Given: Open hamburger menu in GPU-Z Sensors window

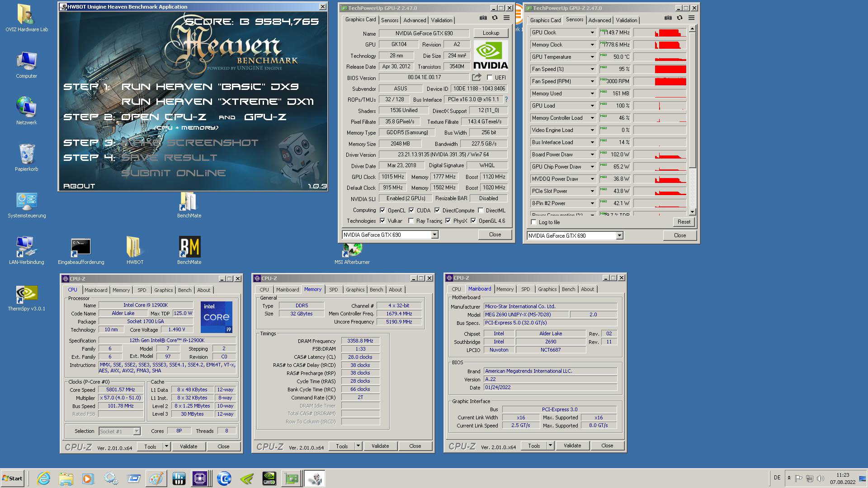Looking at the screenshot, I should [x=692, y=18].
